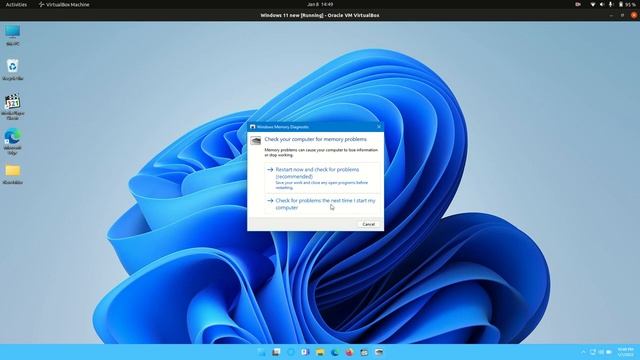Open Ubuntu system status menu with battery
This screenshot has height=360, width=640.
coord(627,4)
